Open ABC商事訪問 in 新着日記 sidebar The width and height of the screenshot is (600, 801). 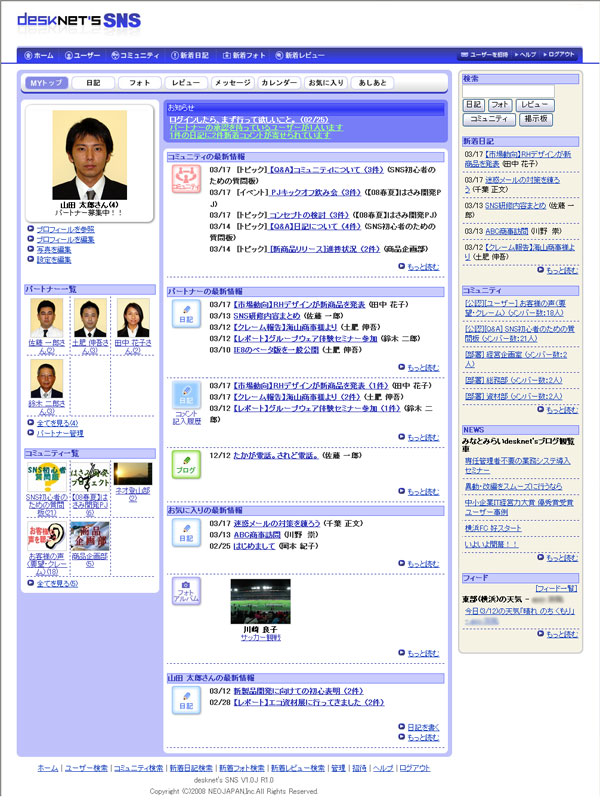tap(506, 231)
